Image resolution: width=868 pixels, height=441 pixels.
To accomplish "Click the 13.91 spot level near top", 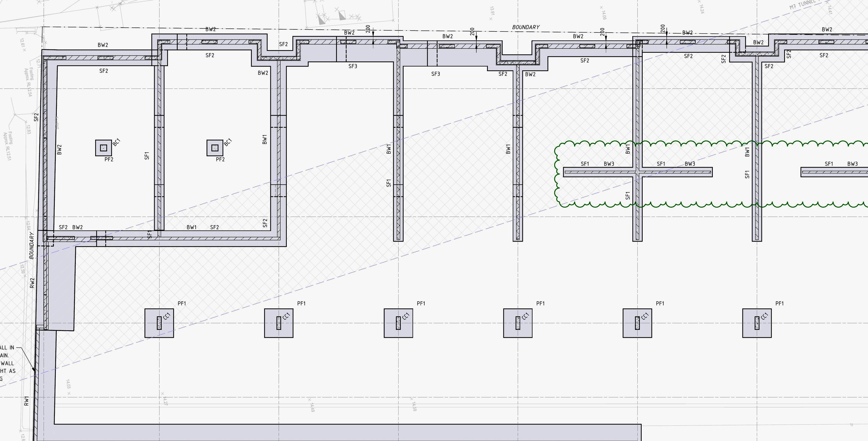I will pos(492,11).
